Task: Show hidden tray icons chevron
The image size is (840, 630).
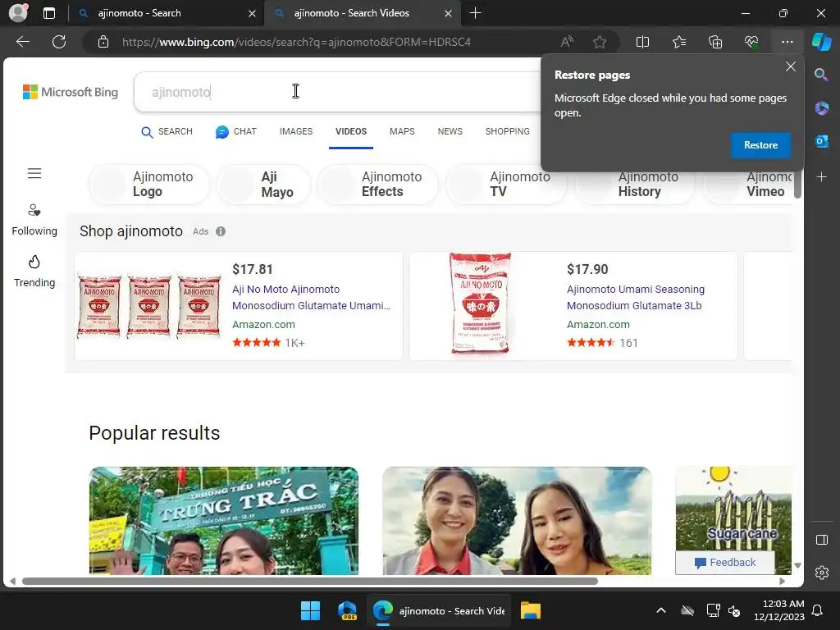Action: click(x=661, y=610)
